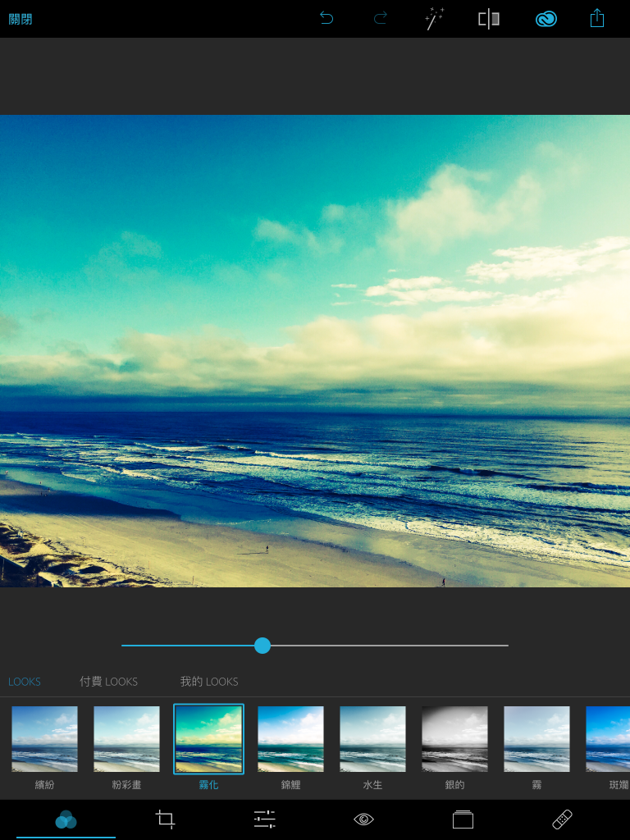Switch to the 我的 LOOKS tab
The height and width of the screenshot is (840, 630).
coord(209,682)
